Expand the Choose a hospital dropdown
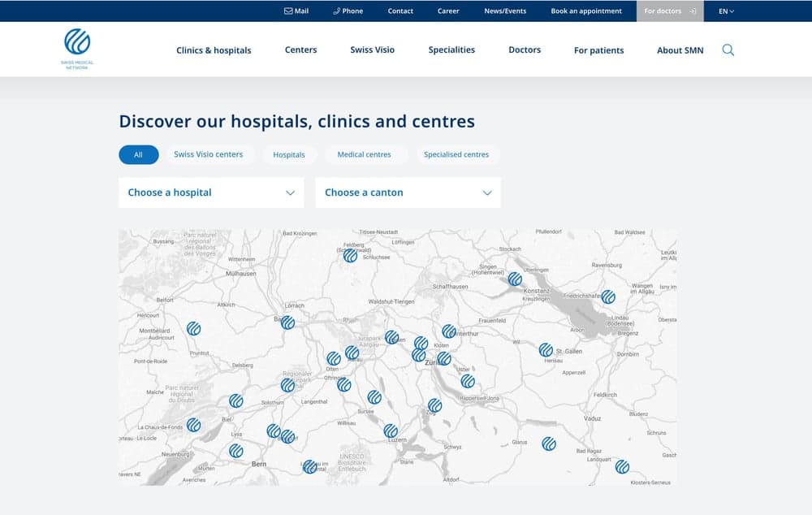The image size is (812, 515). tap(211, 193)
